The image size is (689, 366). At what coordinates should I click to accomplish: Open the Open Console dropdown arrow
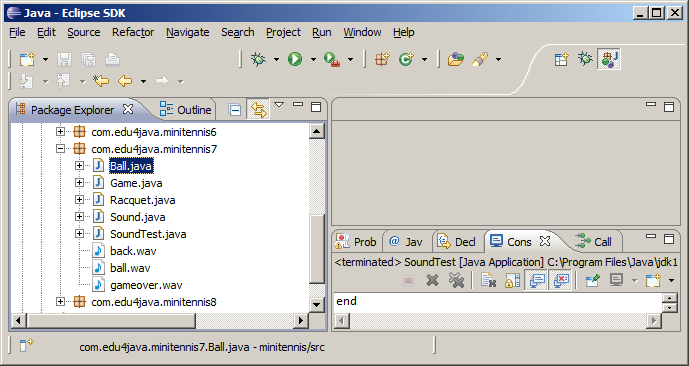click(x=671, y=281)
